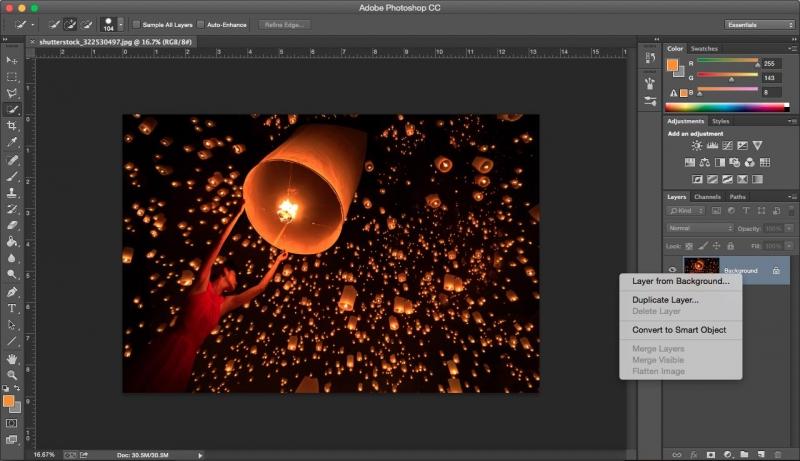Click Duplicate Layer in the context menu
The width and height of the screenshot is (800, 461).
[x=665, y=299]
